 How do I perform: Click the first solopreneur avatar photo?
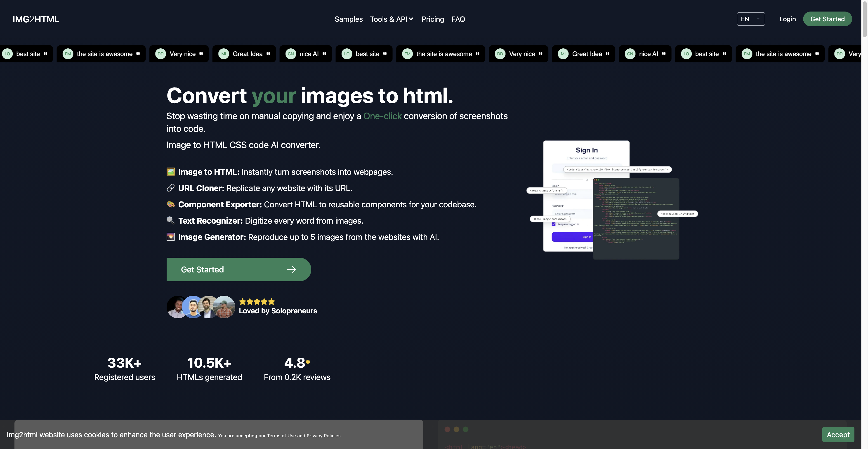pos(175,307)
